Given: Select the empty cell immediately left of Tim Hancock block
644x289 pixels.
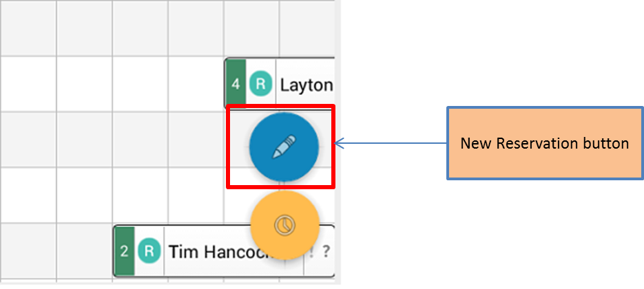Looking at the screenshot, I should 84,251.
